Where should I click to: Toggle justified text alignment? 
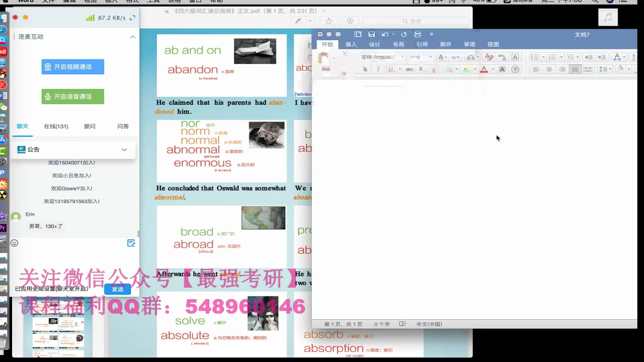[575, 69]
